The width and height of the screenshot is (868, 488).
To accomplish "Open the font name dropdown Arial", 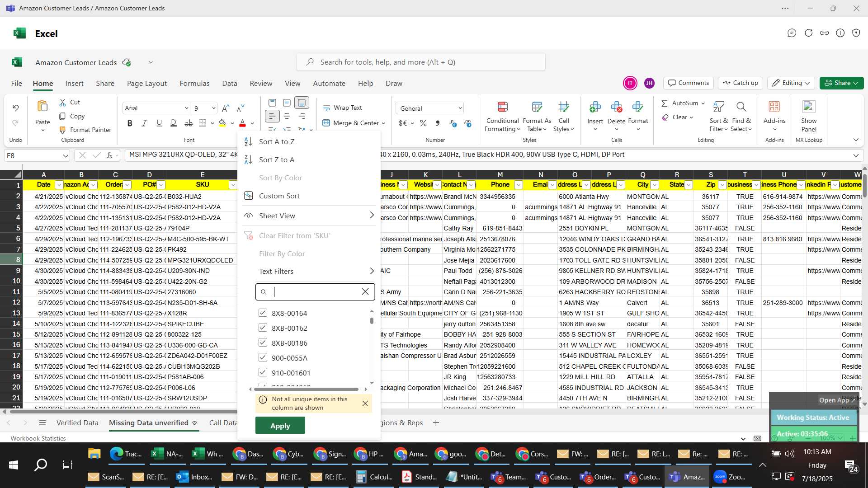I will (x=186, y=108).
